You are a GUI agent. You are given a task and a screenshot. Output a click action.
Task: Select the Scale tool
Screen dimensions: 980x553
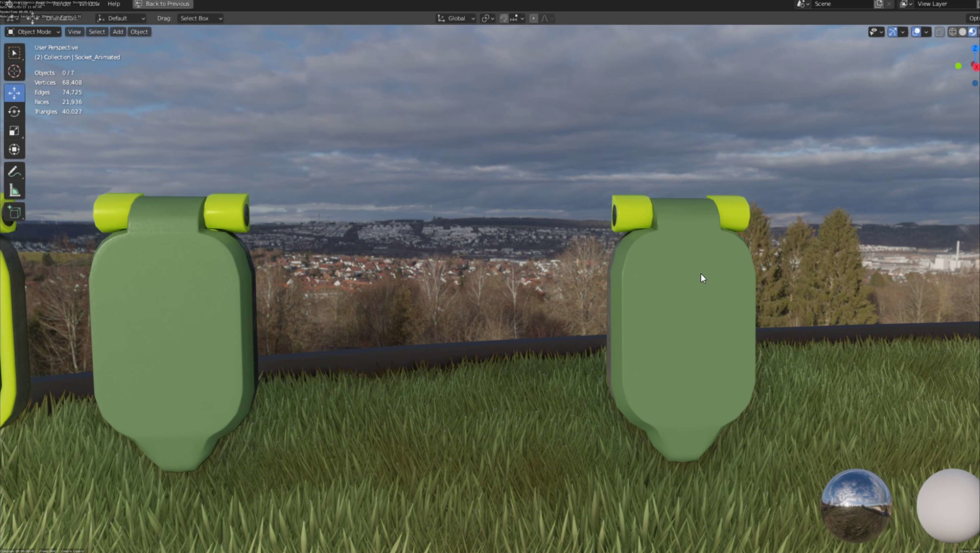tap(14, 131)
